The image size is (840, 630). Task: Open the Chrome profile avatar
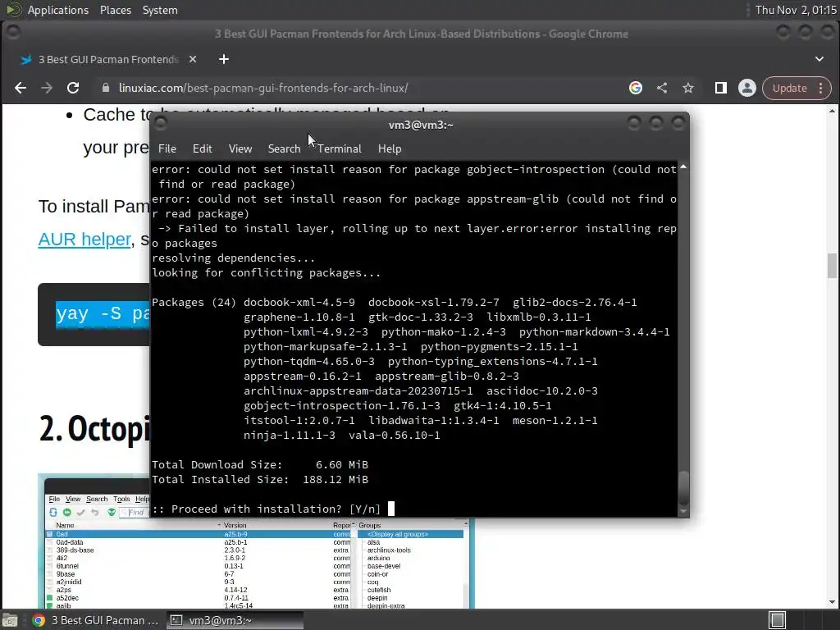pos(746,88)
